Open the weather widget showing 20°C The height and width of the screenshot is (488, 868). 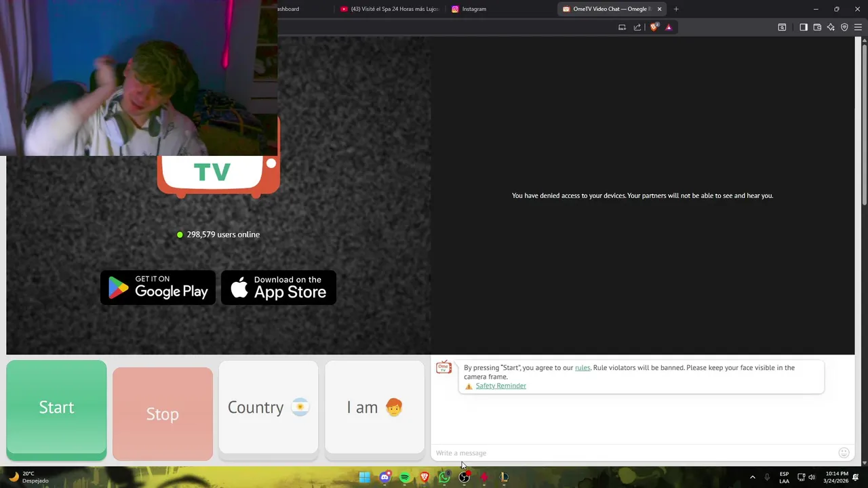coord(28,477)
